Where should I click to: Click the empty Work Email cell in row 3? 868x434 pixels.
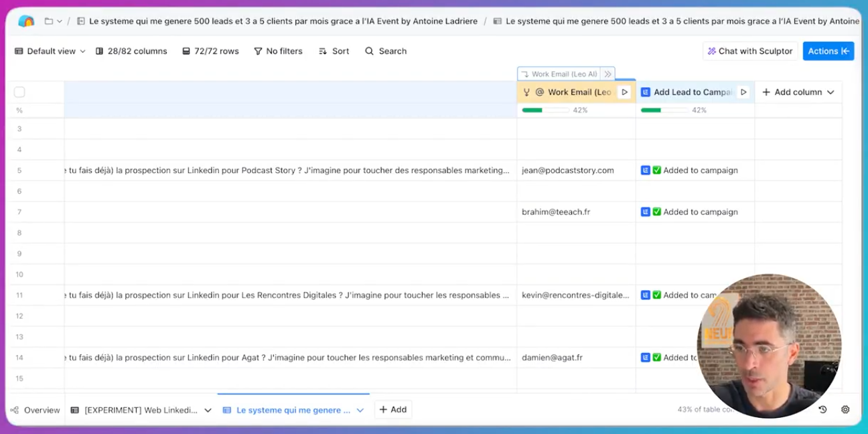(576, 129)
